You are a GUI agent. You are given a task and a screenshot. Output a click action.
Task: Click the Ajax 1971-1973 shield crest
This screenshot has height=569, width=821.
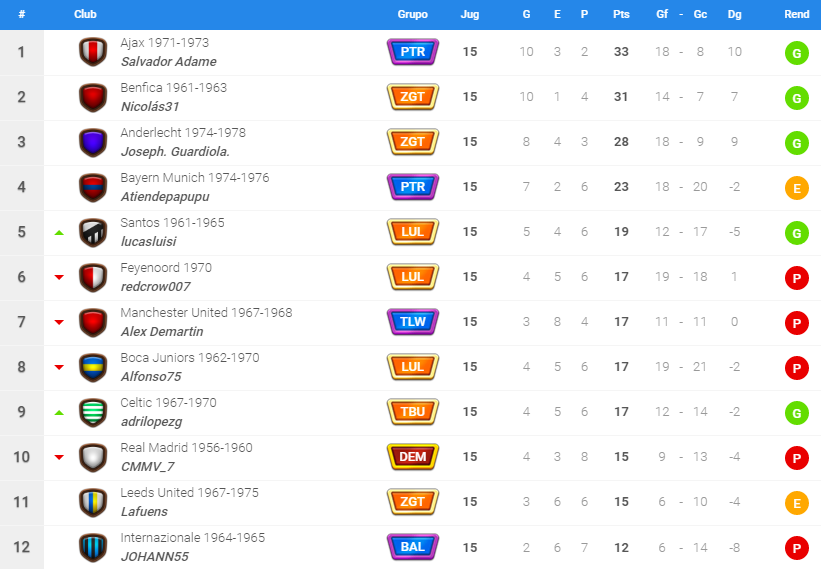click(x=93, y=52)
